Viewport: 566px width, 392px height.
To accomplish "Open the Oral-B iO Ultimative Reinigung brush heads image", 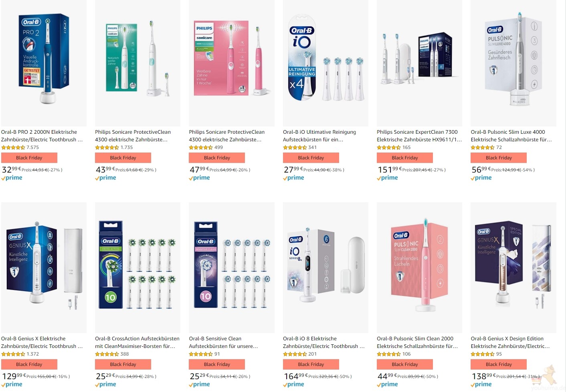I will [325, 63].
